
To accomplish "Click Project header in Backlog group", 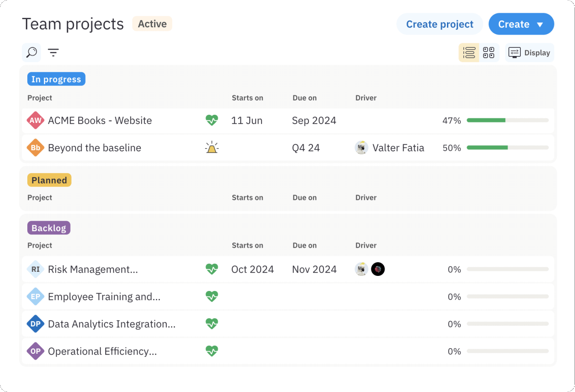I will point(40,245).
